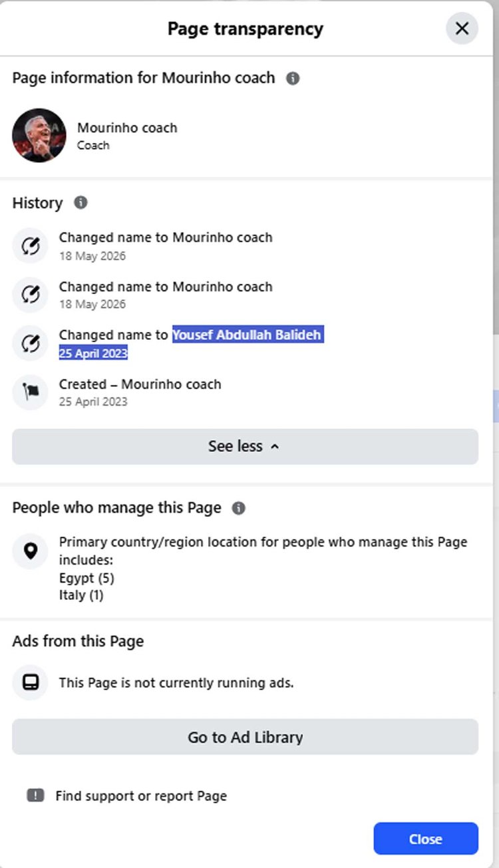
Task: Click the Mourinho coach page name
Action: (127, 128)
